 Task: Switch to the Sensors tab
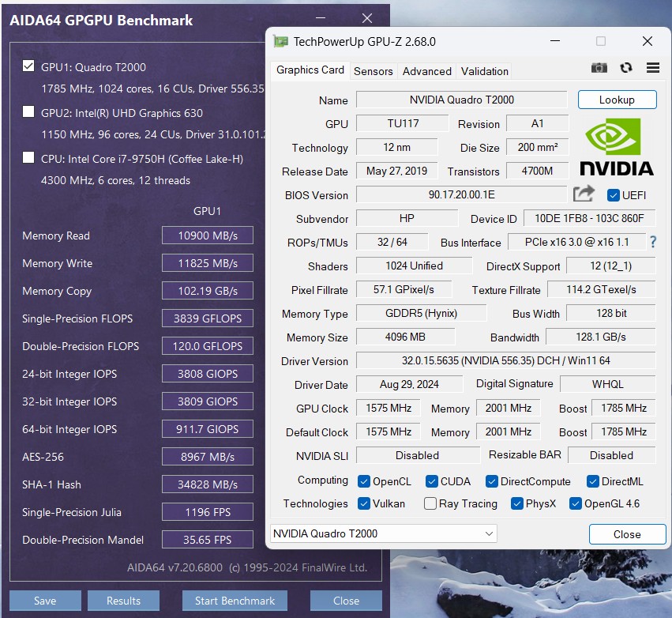click(373, 71)
